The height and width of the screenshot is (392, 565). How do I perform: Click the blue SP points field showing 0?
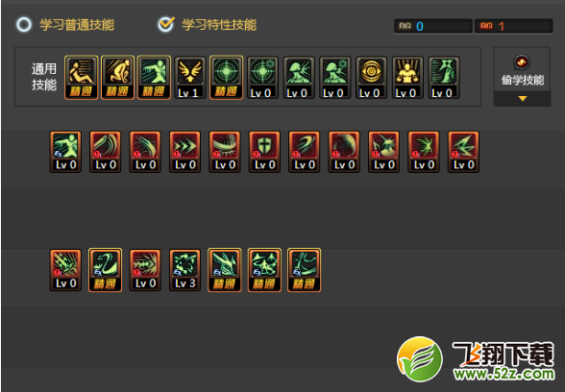(433, 26)
